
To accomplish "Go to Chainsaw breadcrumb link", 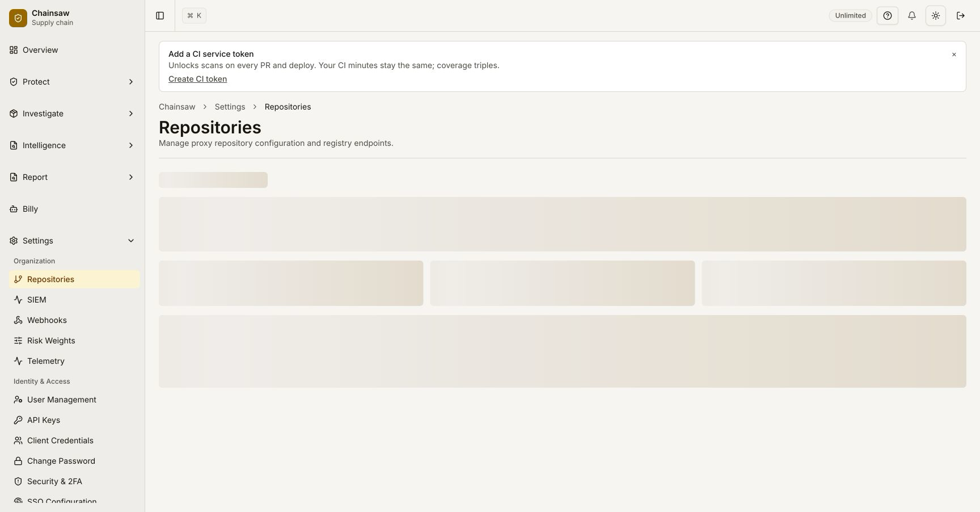I will tap(177, 107).
